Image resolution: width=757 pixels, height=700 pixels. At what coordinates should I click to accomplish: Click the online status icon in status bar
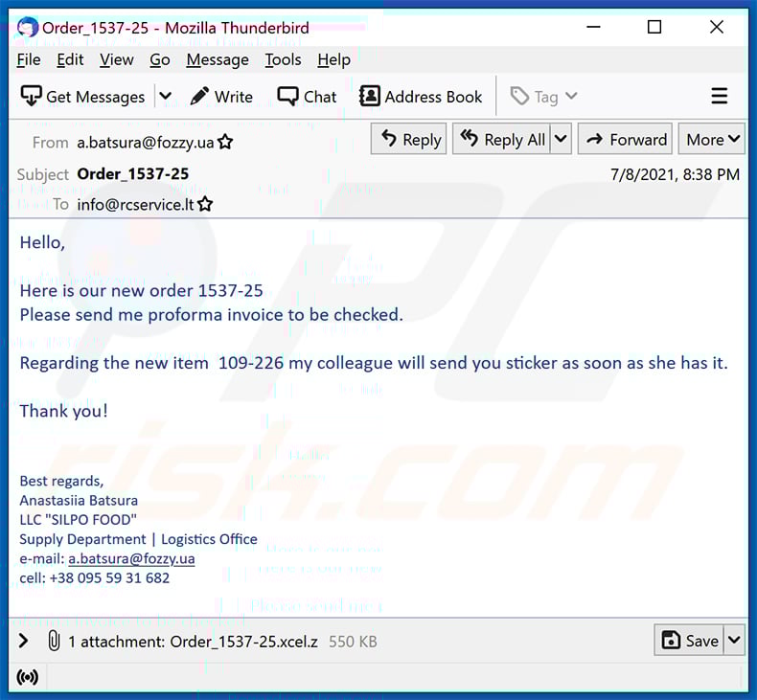coord(28,677)
